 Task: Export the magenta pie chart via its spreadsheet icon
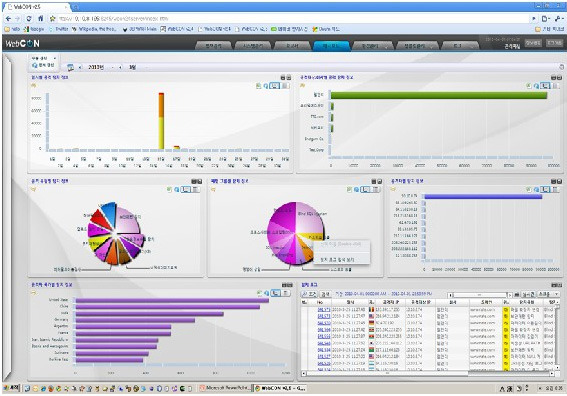coord(349,190)
